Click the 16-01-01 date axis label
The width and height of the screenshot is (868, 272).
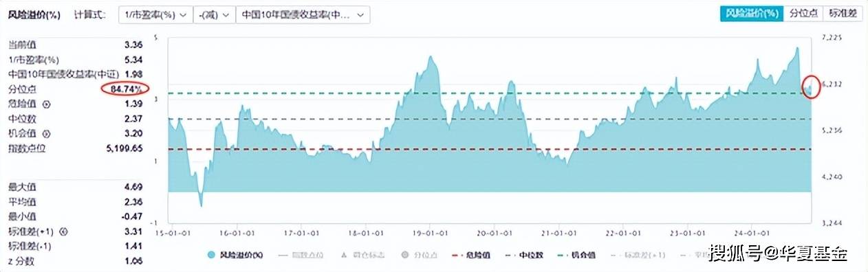[x=237, y=233]
